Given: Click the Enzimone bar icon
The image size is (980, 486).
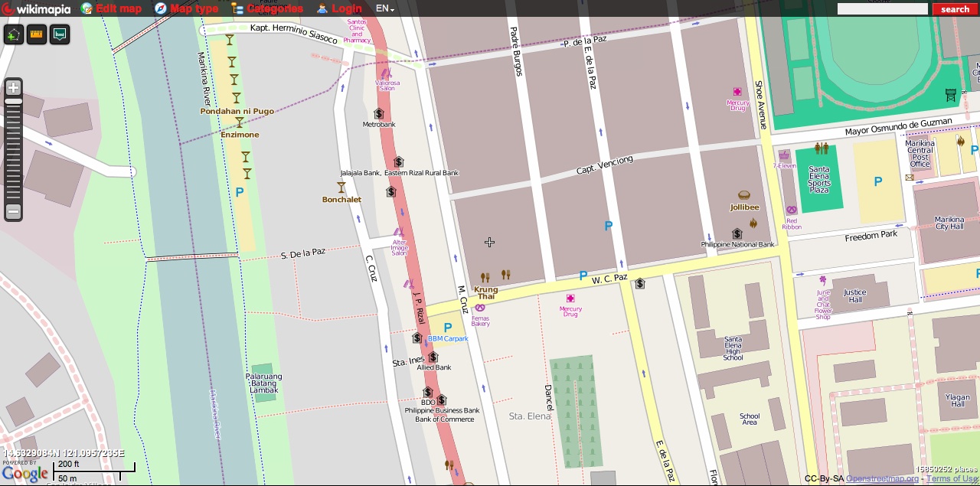Looking at the screenshot, I should (239, 122).
